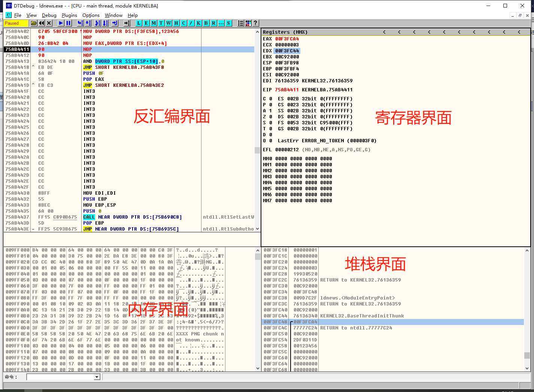Minimize the inner CPU child window
534x392 pixels.
pyautogui.click(x=513, y=15)
